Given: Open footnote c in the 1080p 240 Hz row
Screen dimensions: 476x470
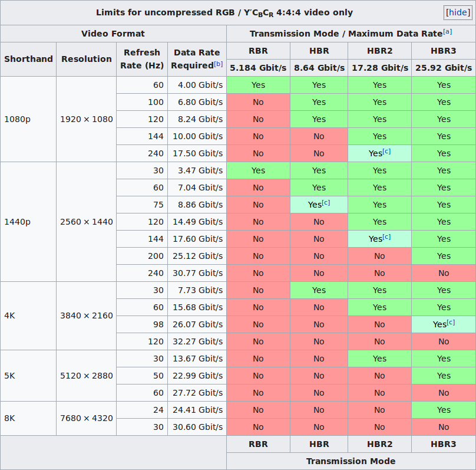Looking at the screenshot, I should point(386,152).
